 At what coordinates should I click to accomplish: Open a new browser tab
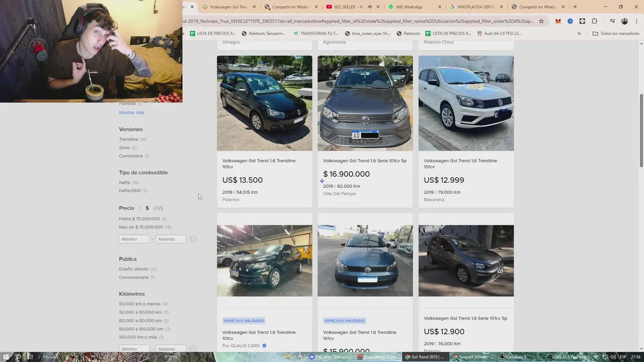click(x=575, y=7)
